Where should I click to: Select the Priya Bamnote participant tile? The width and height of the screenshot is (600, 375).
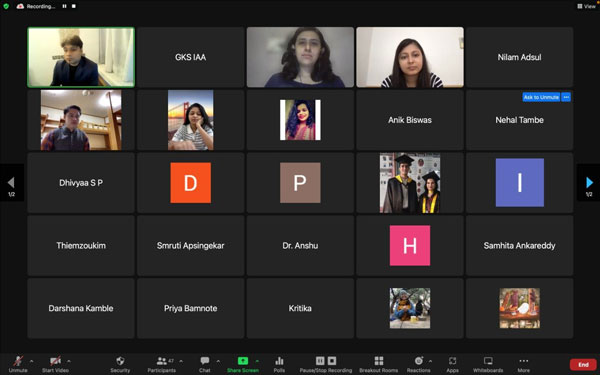point(191,308)
